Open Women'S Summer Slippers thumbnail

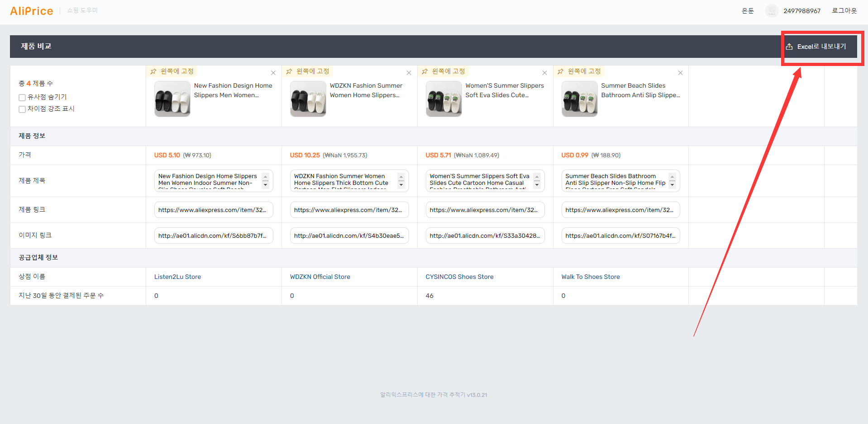pyautogui.click(x=444, y=99)
